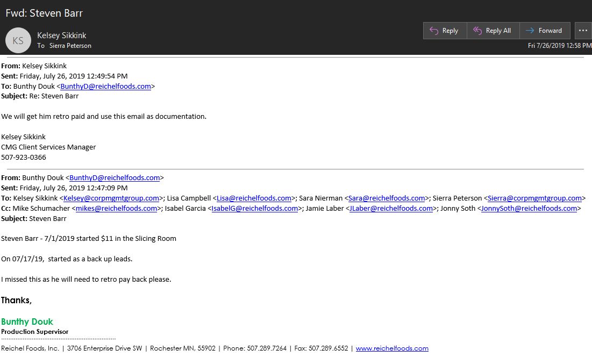592x364 pixels.
Task: Open JLaber@reichelfoods.com email link
Action: [x=391, y=208]
